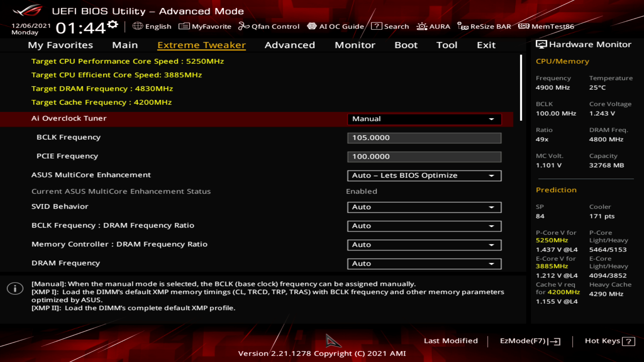Open the Monitor tab

coord(355,45)
